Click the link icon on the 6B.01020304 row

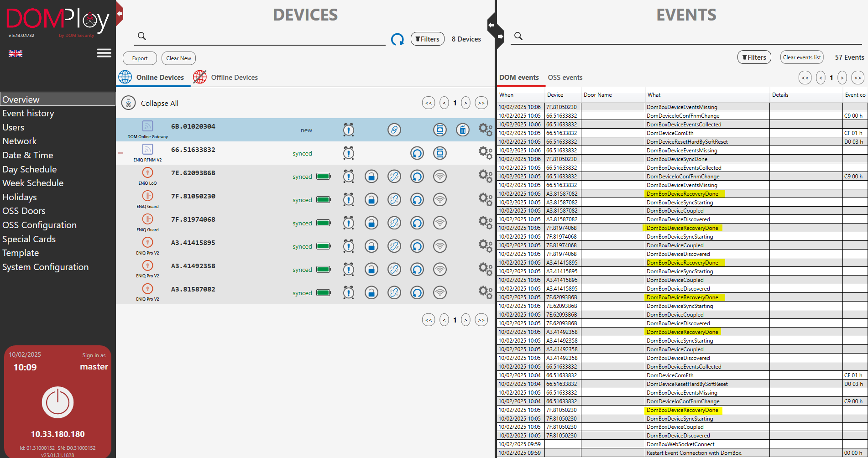[x=394, y=130]
